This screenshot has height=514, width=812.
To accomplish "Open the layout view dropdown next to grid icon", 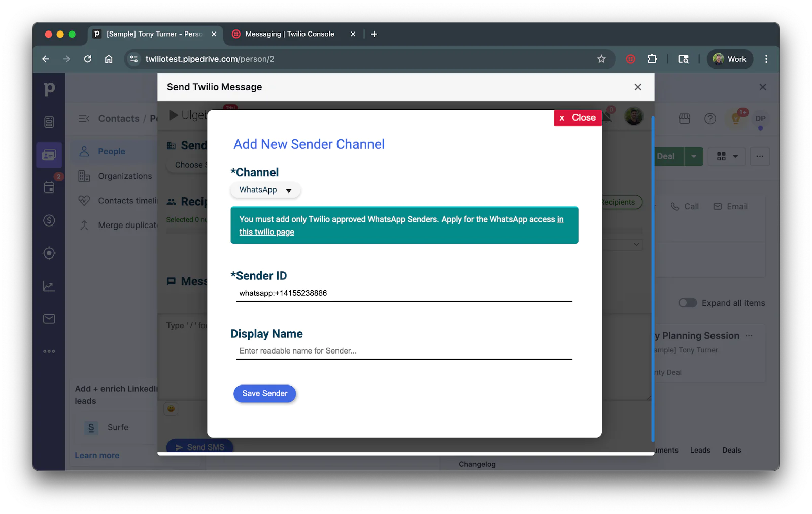I will [x=735, y=156].
